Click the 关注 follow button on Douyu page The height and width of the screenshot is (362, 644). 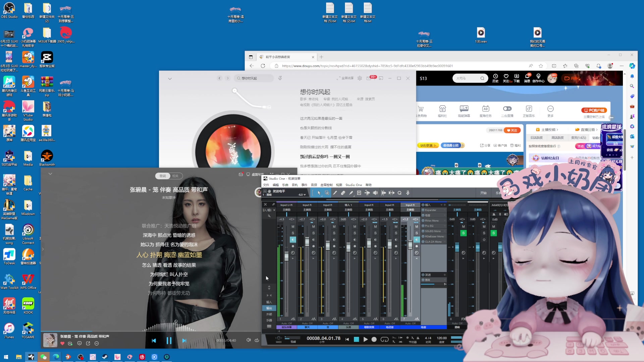[x=512, y=130]
